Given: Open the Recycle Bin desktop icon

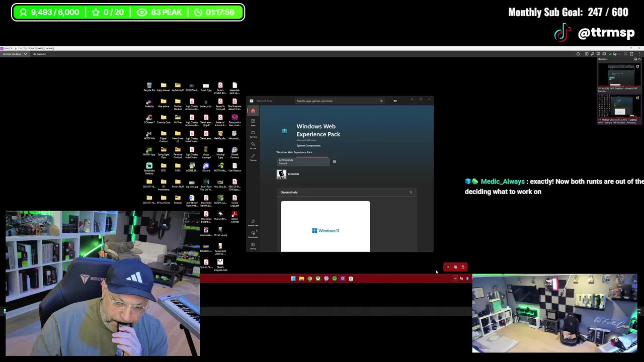Looking at the screenshot, I should pos(149,87).
